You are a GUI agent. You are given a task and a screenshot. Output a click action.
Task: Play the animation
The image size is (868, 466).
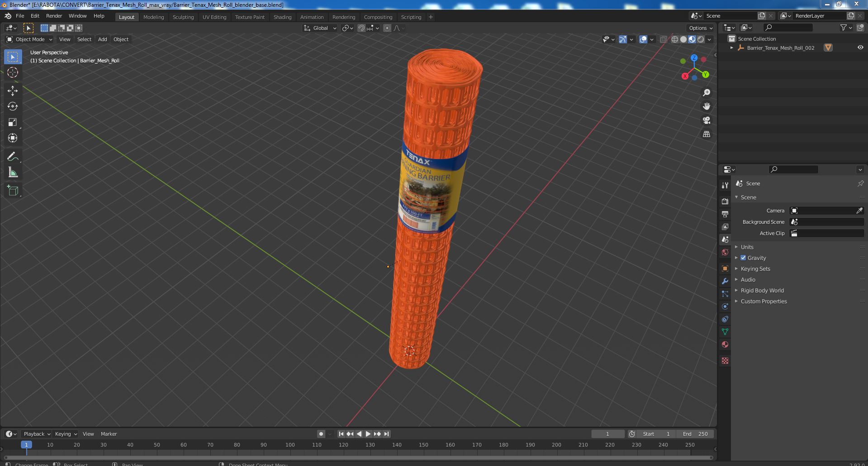coord(368,434)
